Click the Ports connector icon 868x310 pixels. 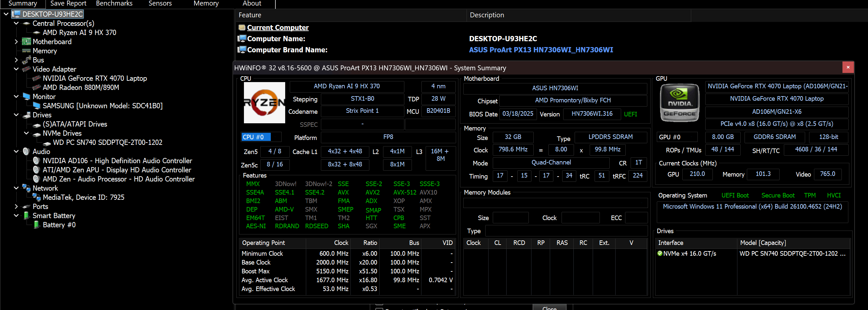(26, 207)
